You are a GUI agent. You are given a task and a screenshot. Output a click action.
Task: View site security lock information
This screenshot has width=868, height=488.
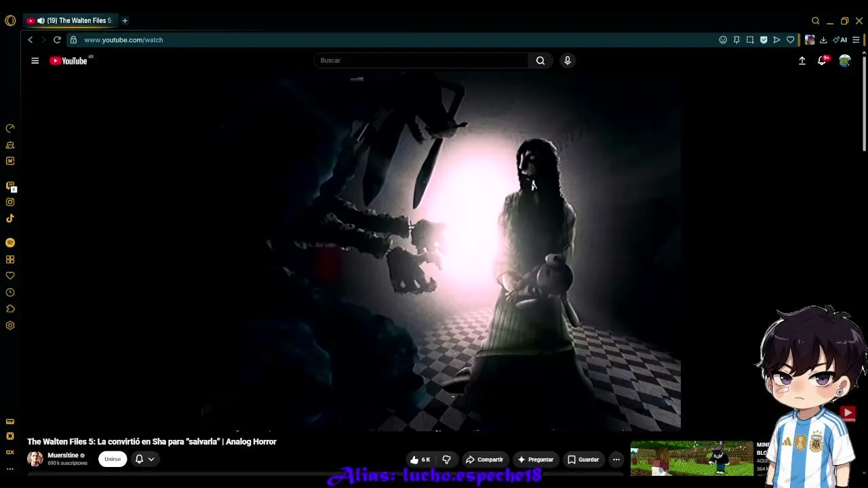[x=73, y=40]
